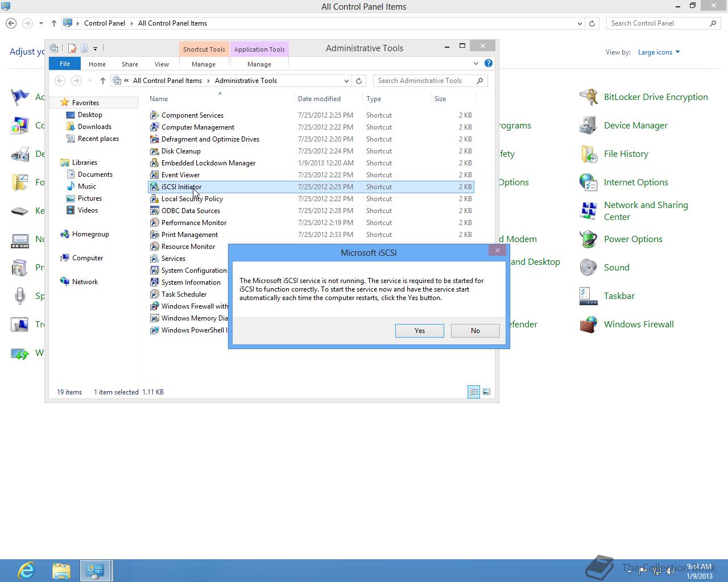The image size is (728, 582).
Task: Select Documents library
Action: tap(95, 174)
